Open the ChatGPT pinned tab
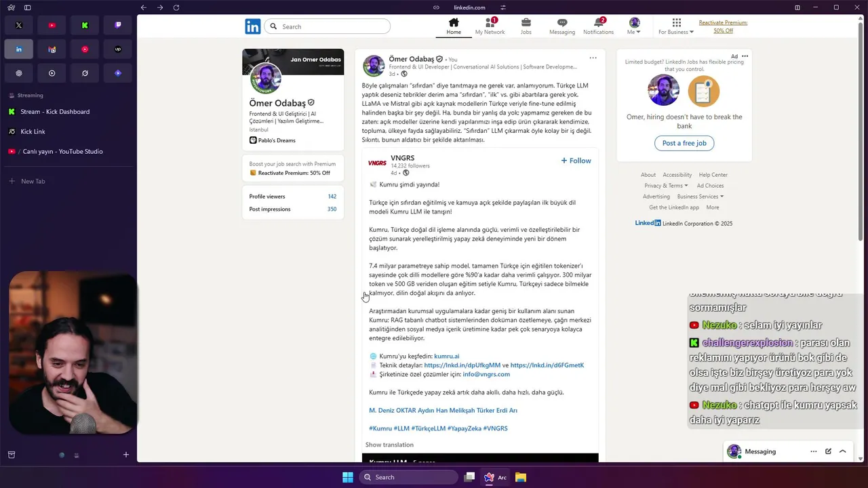 click(x=19, y=73)
